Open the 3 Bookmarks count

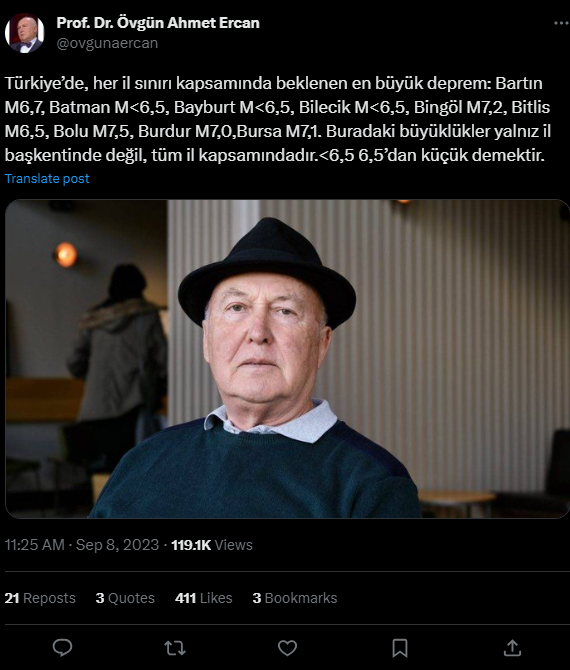coord(295,598)
